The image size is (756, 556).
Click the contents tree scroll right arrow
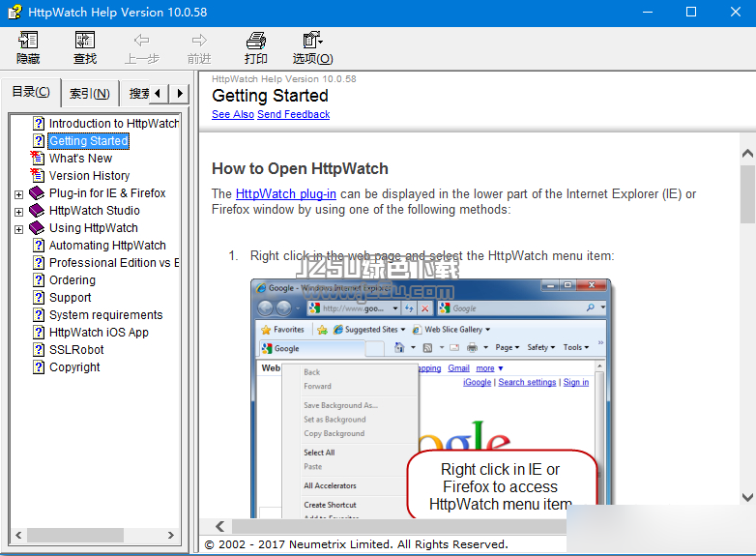click(x=171, y=535)
